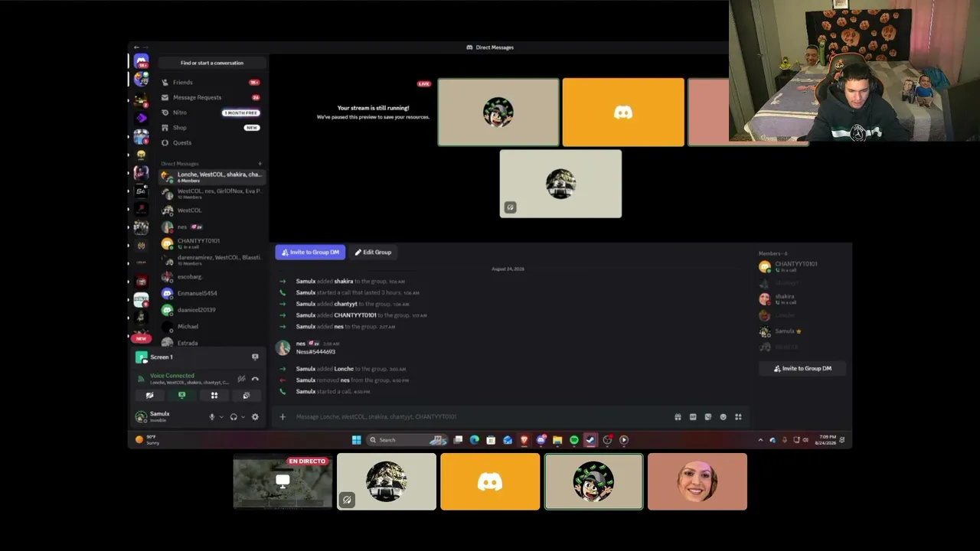Open Discord home Direct Messages icon
This screenshot has height=551, width=980.
click(x=141, y=61)
